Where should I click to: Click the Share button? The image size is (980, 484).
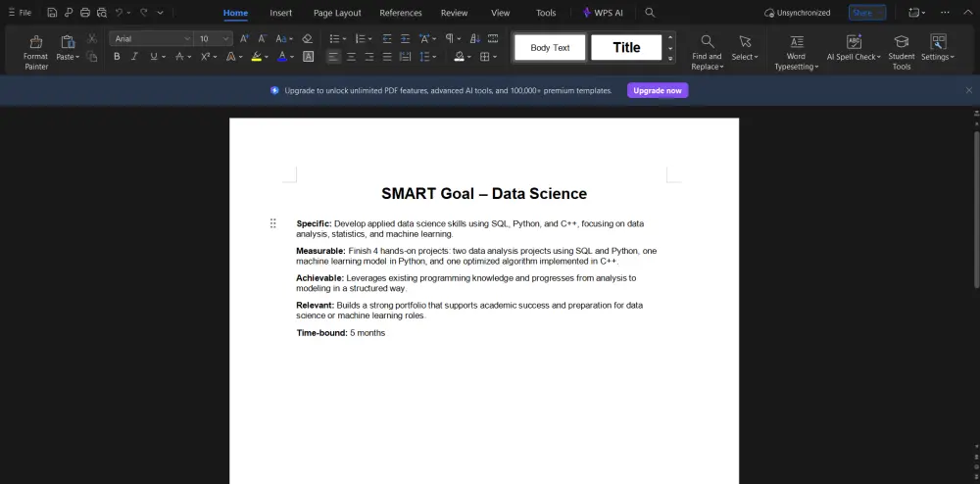pyautogui.click(x=867, y=13)
